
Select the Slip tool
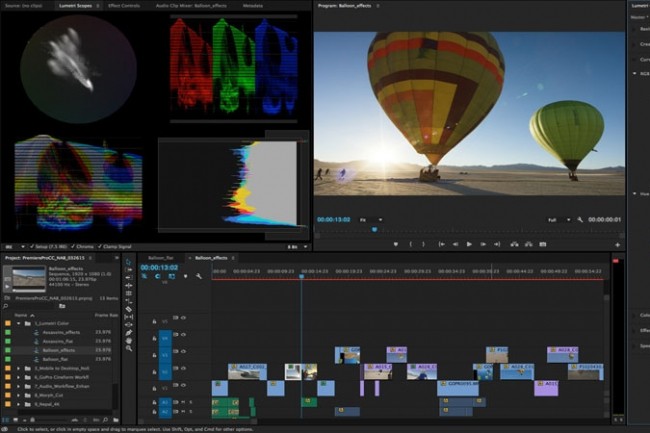point(129,317)
